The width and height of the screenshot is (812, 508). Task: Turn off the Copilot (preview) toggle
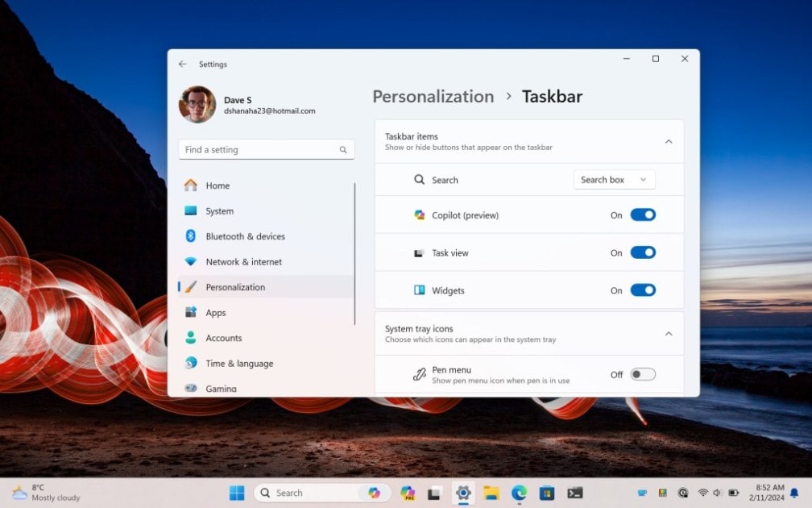pos(643,215)
